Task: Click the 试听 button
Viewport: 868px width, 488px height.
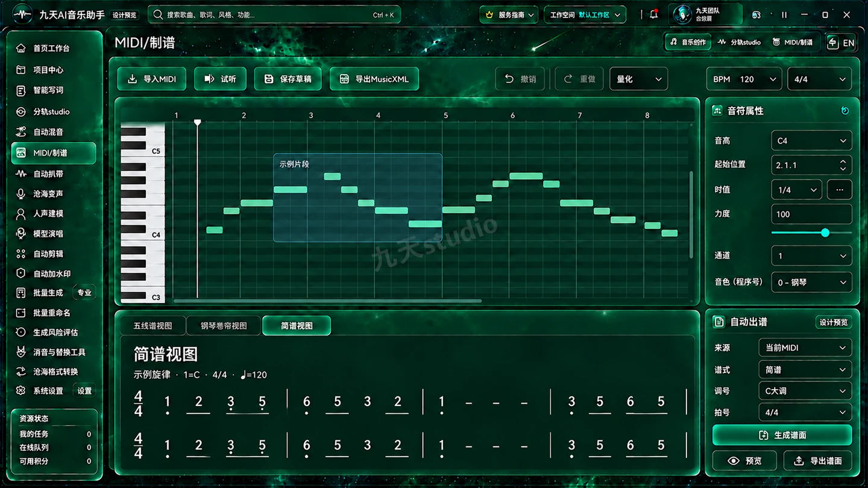Action: pos(220,79)
